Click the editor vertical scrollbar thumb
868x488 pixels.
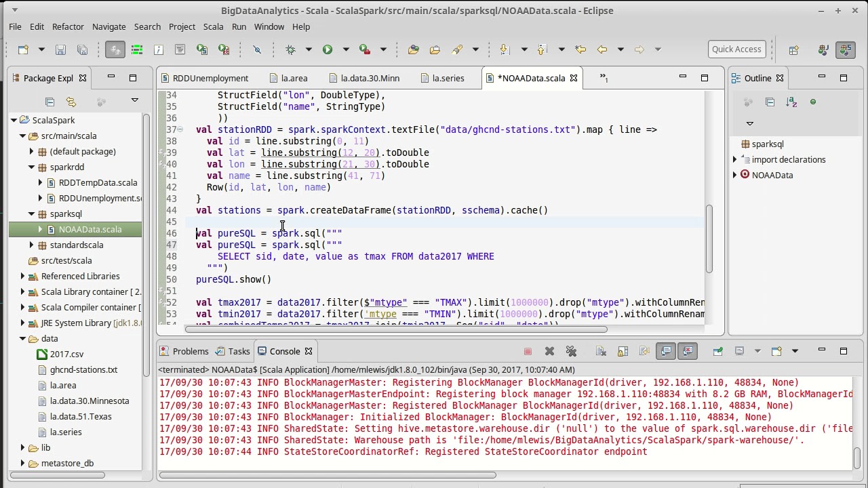tap(709, 239)
